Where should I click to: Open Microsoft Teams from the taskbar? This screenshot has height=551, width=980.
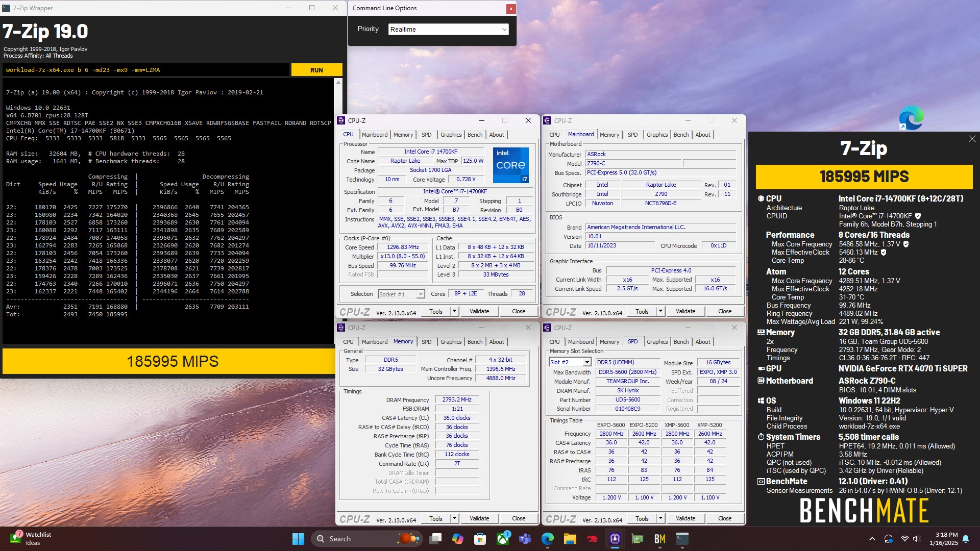click(x=525, y=539)
